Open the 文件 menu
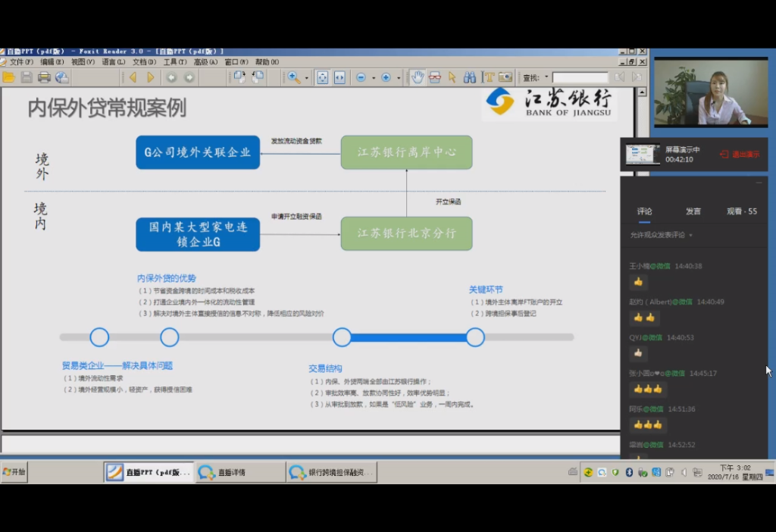 tap(20, 62)
